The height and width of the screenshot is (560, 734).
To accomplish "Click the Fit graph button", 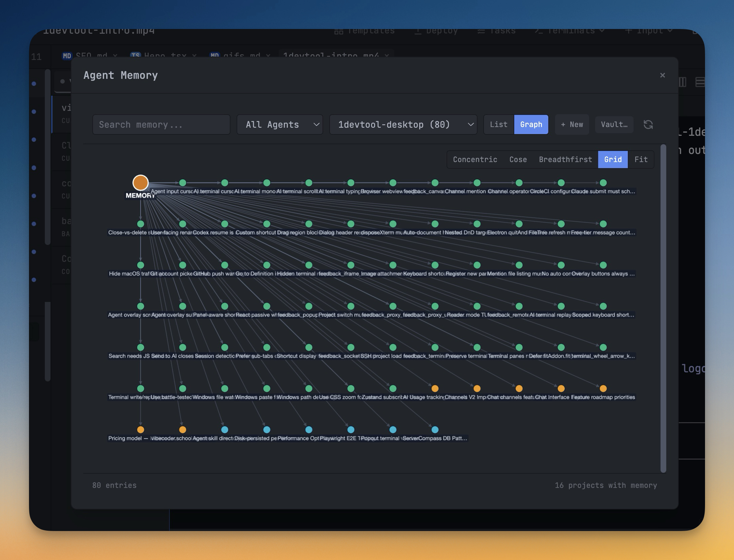I will point(641,159).
